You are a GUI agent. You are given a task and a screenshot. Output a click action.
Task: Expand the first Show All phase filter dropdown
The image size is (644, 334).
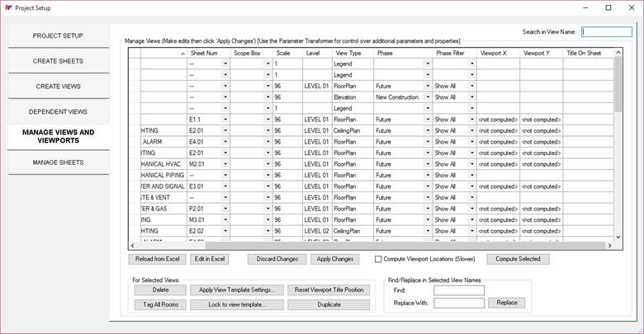(x=471, y=86)
